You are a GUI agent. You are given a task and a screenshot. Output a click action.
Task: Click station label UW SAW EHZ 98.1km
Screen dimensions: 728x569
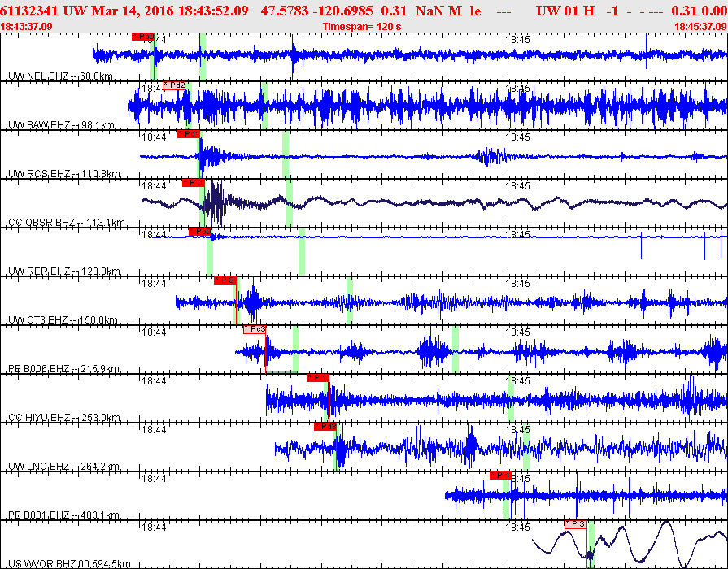(61, 125)
